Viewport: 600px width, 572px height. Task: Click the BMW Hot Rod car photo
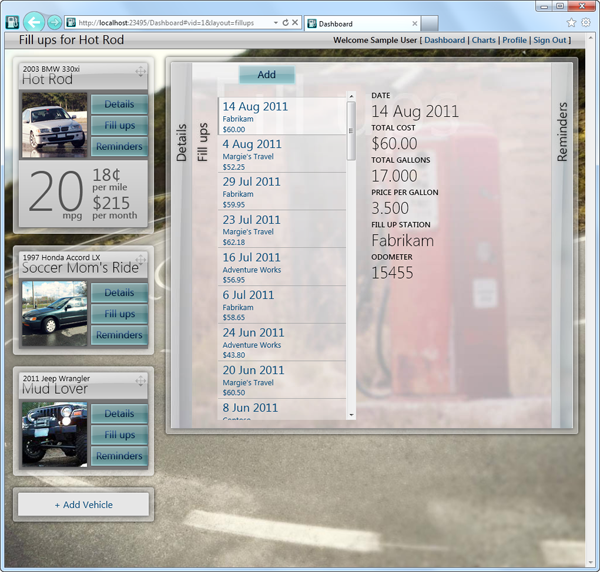click(x=54, y=125)
